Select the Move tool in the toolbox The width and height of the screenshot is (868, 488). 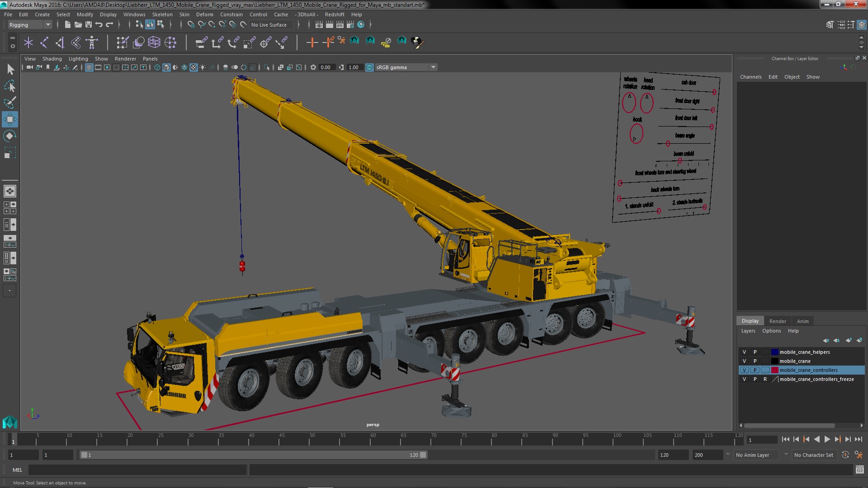pyautogui.click(x=9, y=119)
